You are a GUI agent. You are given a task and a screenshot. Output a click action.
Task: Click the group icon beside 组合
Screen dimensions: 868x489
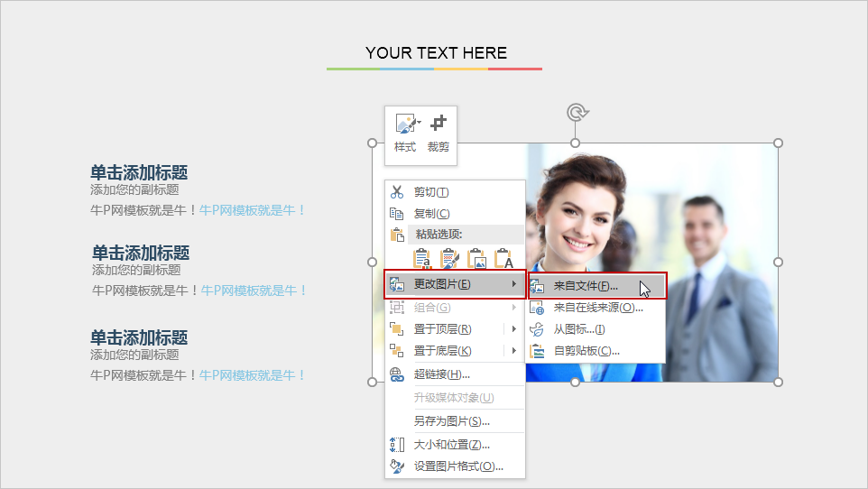pos(397,308)
